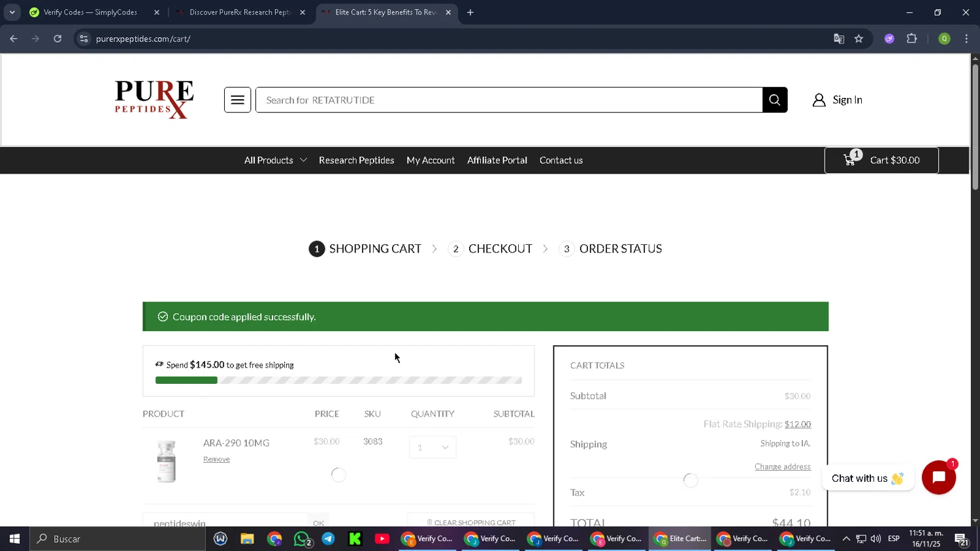Click Clear Shopping Cart button
980x551 pixels.
(470, 521)
